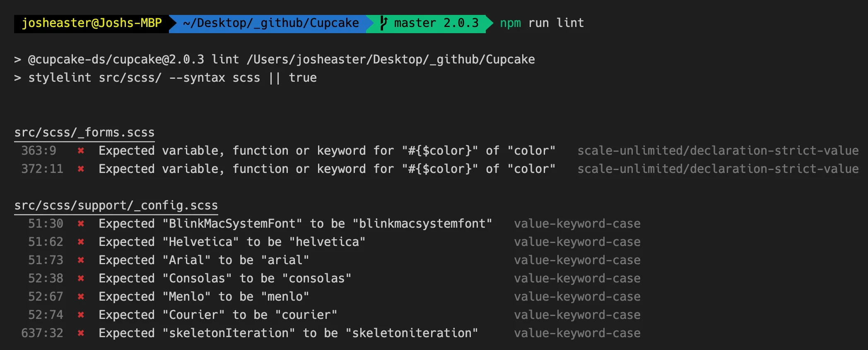Screen dimensions: 868x350
Task: Click the red X on the Courier error row
Action: click(81, 315)
